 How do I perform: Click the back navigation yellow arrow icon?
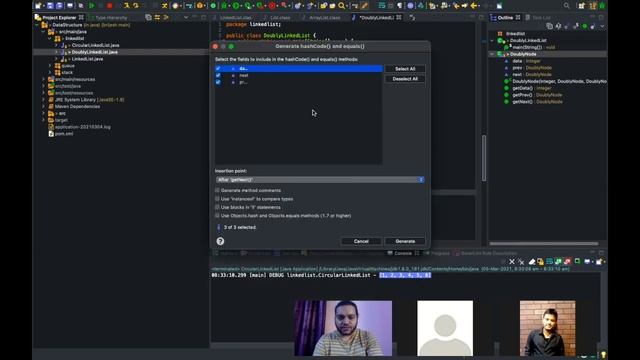tap(473, 6)
